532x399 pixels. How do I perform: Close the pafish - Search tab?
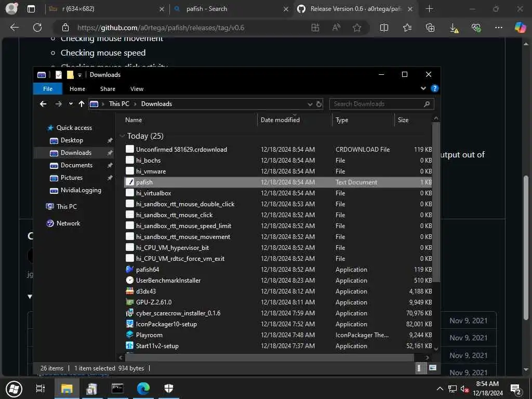point(286,9)
